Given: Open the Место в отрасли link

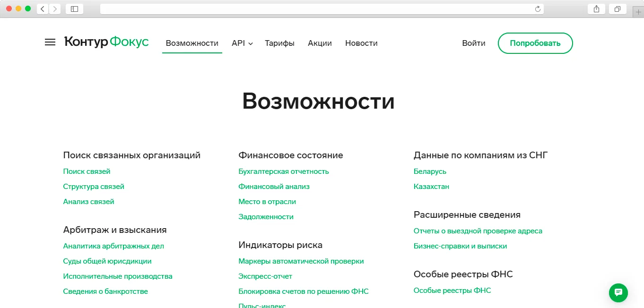Looking at the screenshot, I should coord(267,202).
